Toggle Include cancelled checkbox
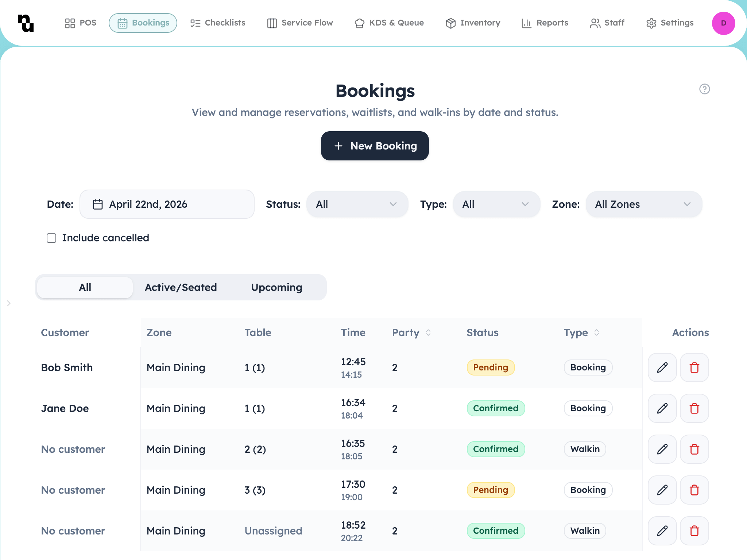Viewport: 747px width, 560px height. tap(51, 238)
